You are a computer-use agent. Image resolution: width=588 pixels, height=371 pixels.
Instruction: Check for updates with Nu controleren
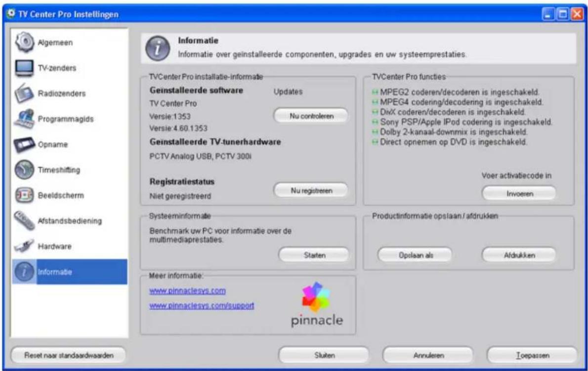[x=311, y=116]
